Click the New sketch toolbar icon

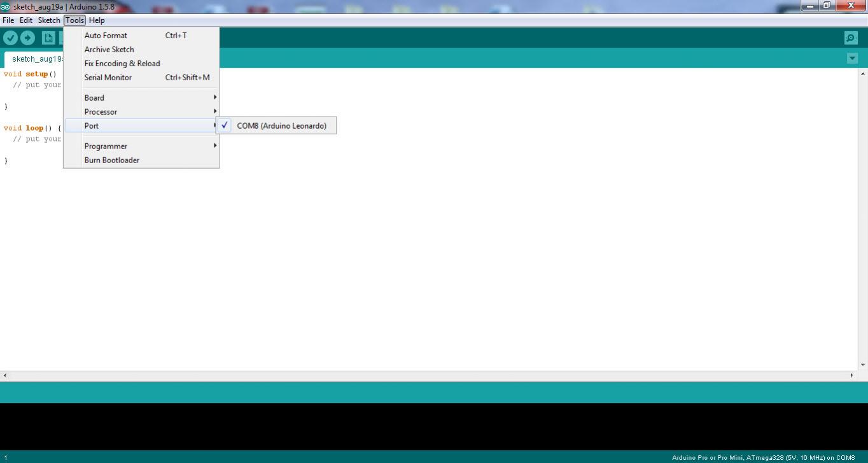coord(48,38)
